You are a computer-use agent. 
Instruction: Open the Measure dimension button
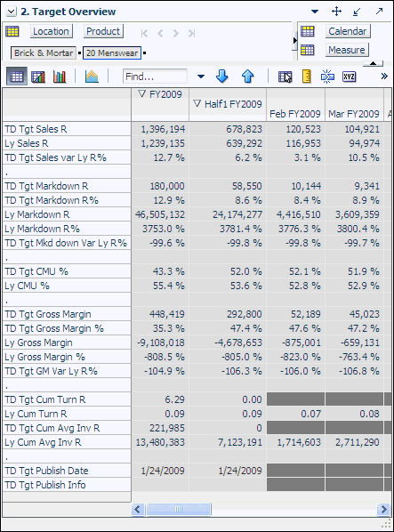pos(347,50)
